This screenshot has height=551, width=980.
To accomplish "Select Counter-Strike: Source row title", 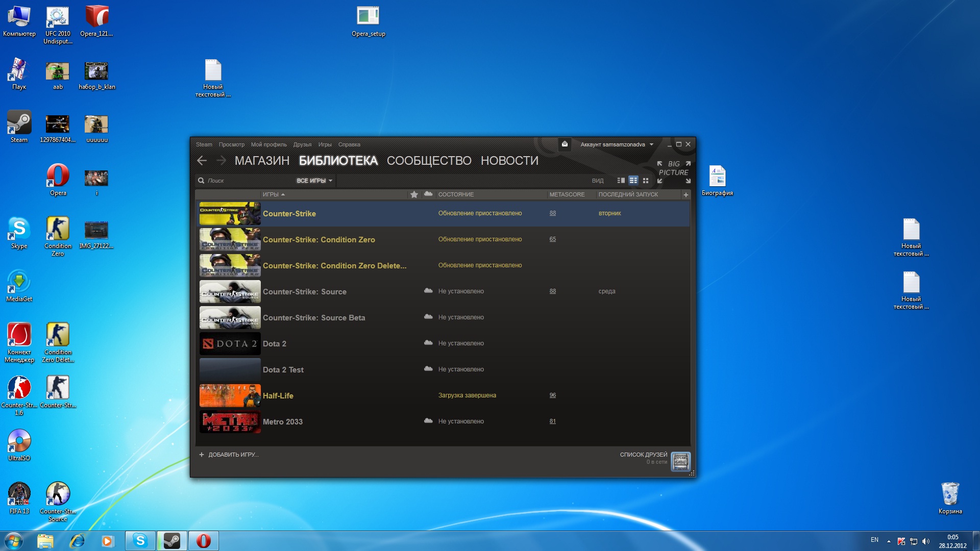I will pyautogui.click(x=305, y=292).
